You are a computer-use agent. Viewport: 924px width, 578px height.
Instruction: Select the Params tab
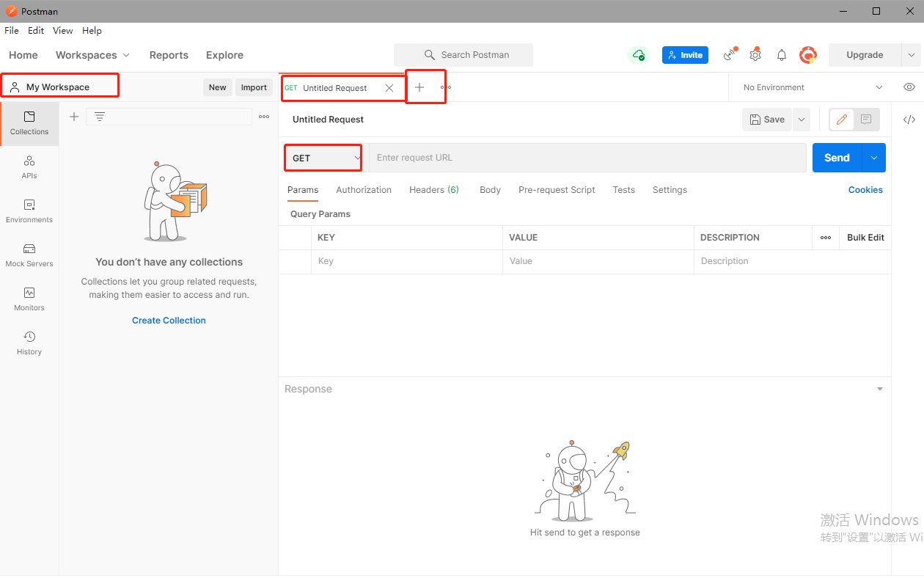303,190
